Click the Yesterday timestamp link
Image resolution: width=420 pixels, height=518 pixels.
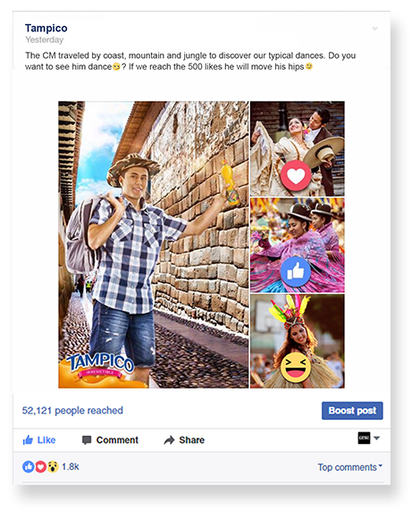(x=45, y=39)
